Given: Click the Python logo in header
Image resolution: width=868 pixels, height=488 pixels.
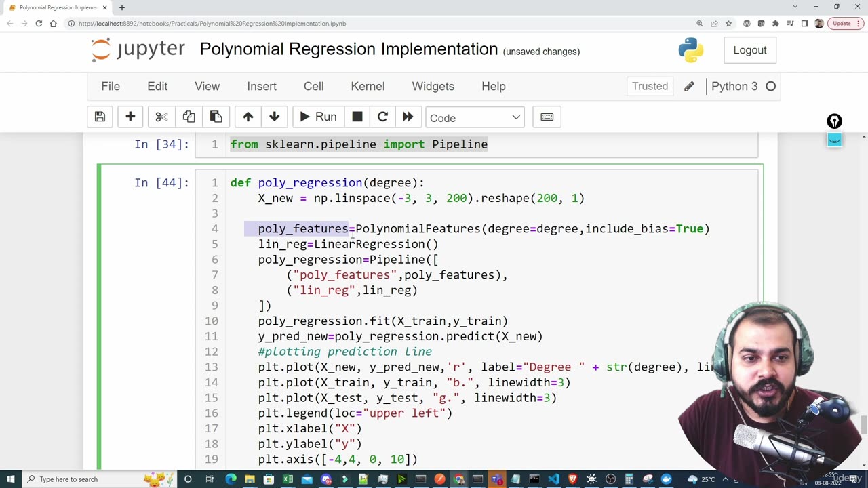Looking at the screenshot, I should tap(691, 50).
